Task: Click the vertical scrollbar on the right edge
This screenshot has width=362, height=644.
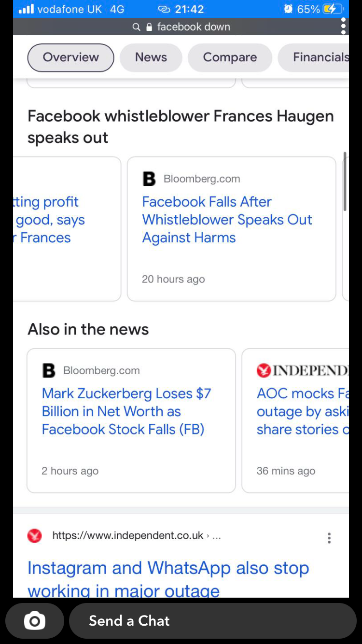Action: 345,182
